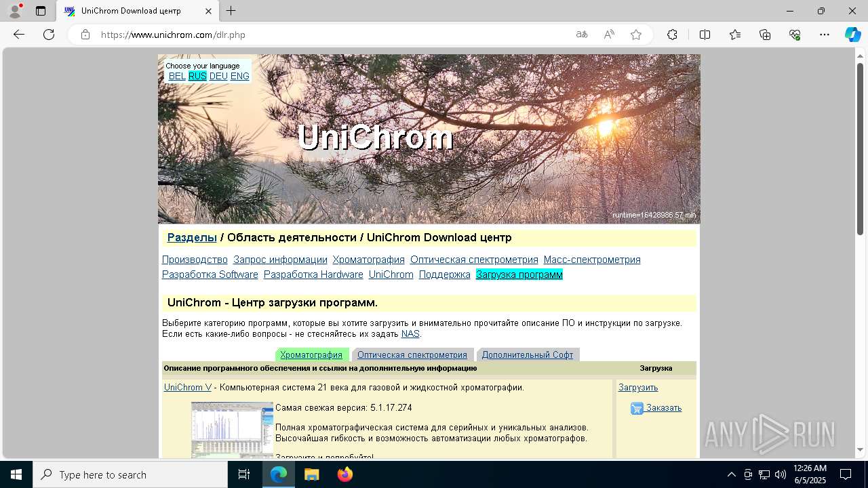This screenshot has height=488, width=868.
Task: Open Copilot sidebar
Action: [852, 35]
